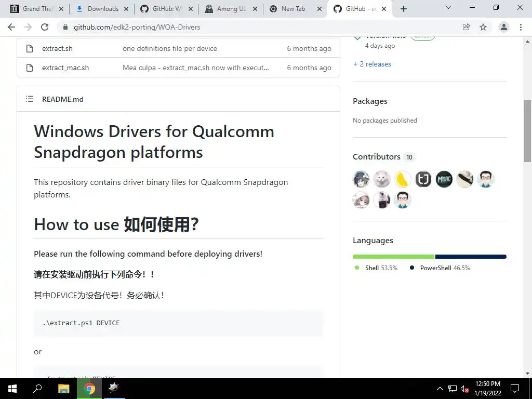The image size is (532, 399).
Task: Open the notification center icon
Action: (515, 389)
